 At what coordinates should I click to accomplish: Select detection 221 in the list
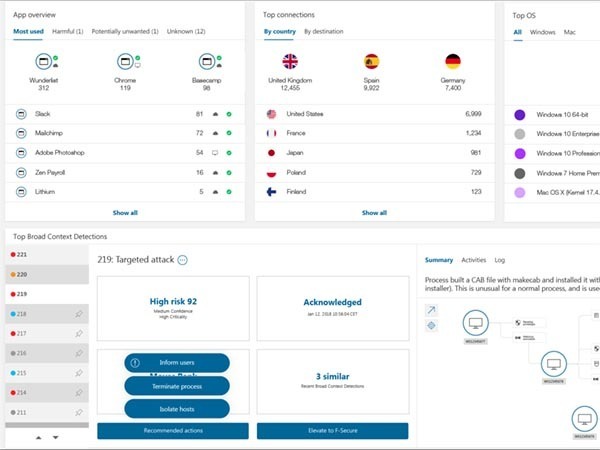[47, 254]
